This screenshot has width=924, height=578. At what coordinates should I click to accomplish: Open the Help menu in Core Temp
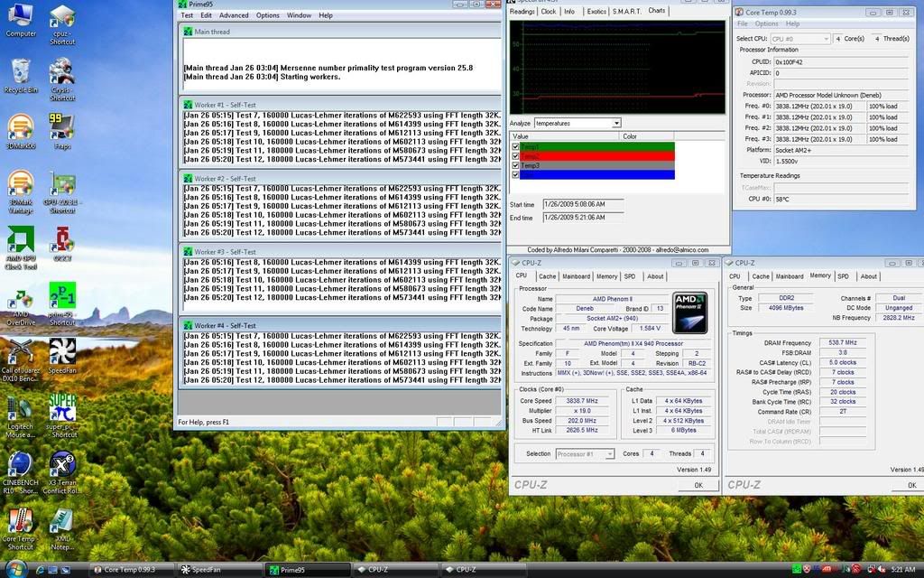point(792,23)
